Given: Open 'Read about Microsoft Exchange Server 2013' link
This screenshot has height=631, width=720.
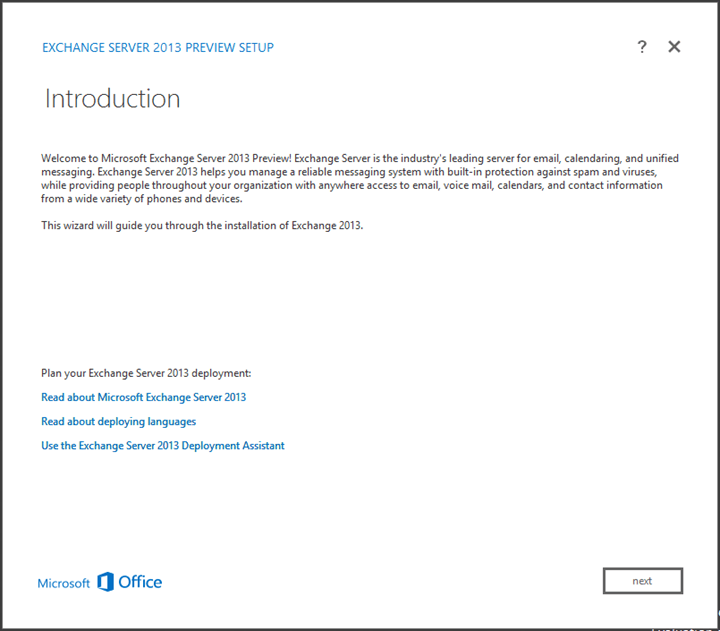Looking at the screenshot, I should coord(143,397).
